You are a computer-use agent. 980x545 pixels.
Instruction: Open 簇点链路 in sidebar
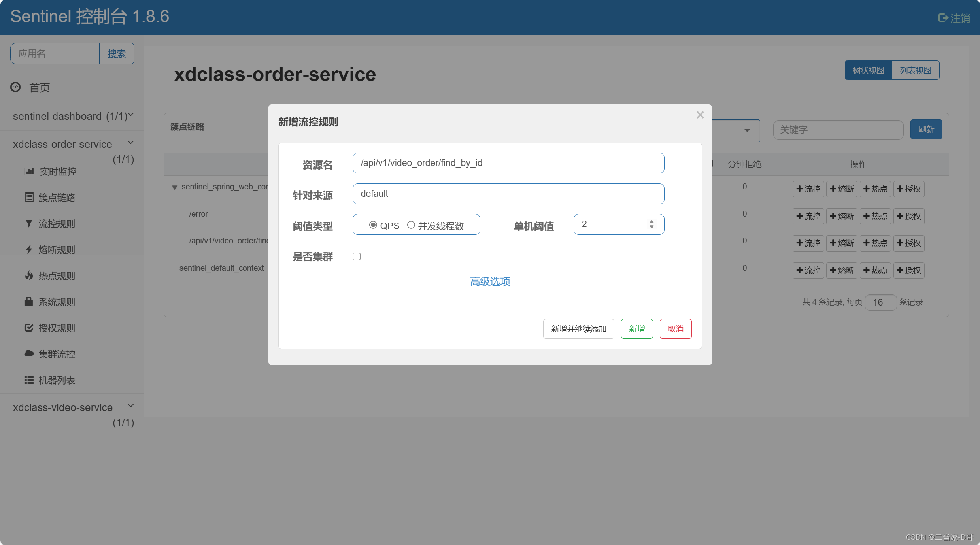(x=50, y=198)
